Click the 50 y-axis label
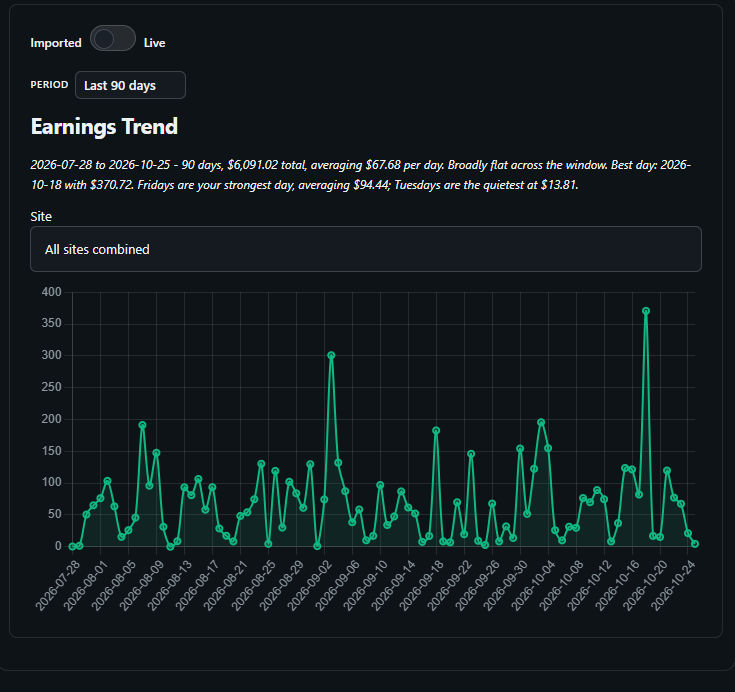This screenshot has height=692, width=735. pos(55,514)
